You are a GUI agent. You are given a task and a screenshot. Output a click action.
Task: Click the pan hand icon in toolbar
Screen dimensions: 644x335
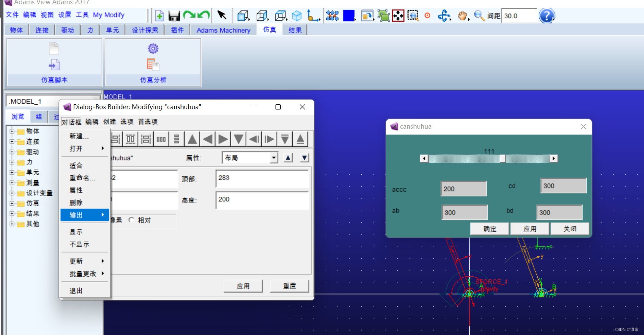[462, 15]
